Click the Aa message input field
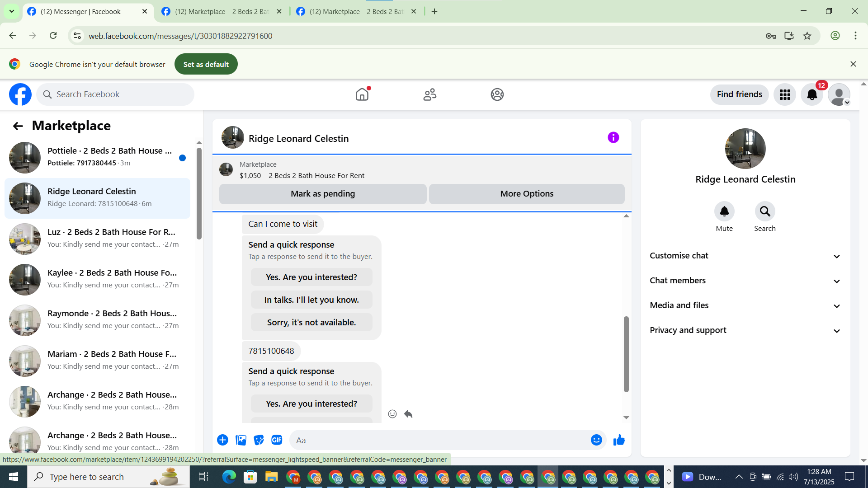868x488 pixels. click(x=439, y=440)
